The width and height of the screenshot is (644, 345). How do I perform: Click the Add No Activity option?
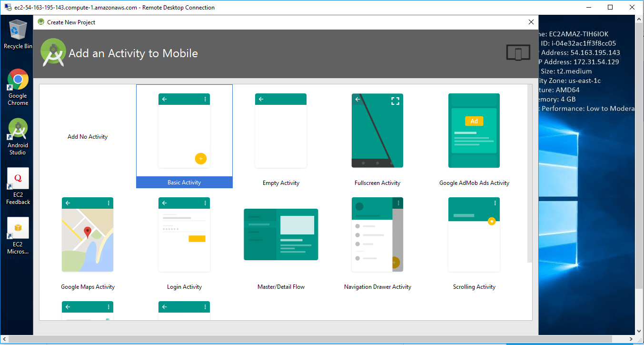tap(88, 137)
